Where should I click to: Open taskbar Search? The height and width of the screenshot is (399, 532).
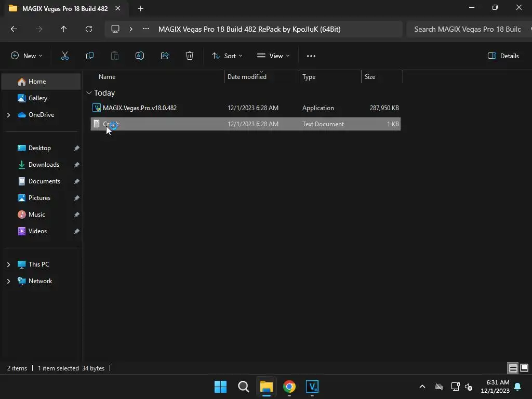[244, 387]
